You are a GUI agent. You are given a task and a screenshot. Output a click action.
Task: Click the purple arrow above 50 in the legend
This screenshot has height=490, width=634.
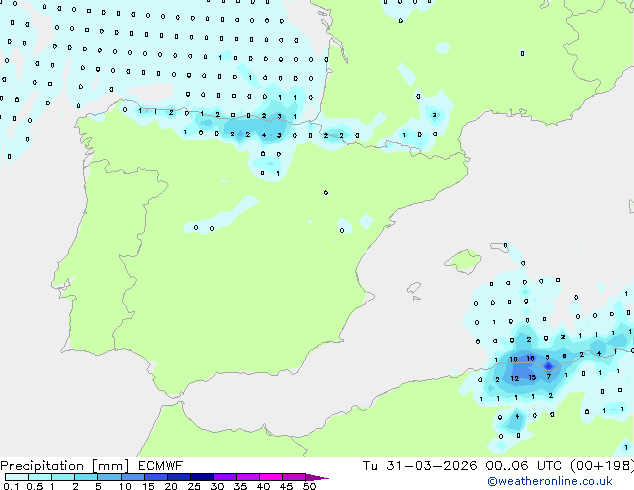[317, 477]
